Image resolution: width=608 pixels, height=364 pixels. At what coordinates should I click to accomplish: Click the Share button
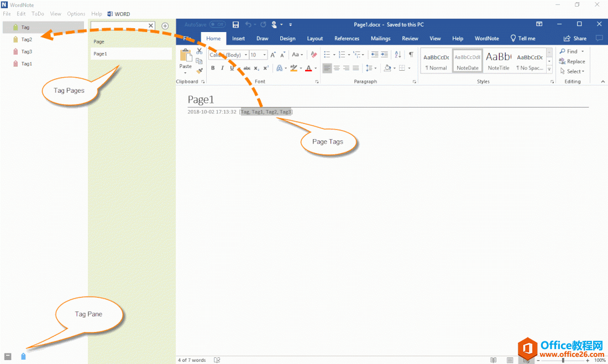[x=575, y=39]
